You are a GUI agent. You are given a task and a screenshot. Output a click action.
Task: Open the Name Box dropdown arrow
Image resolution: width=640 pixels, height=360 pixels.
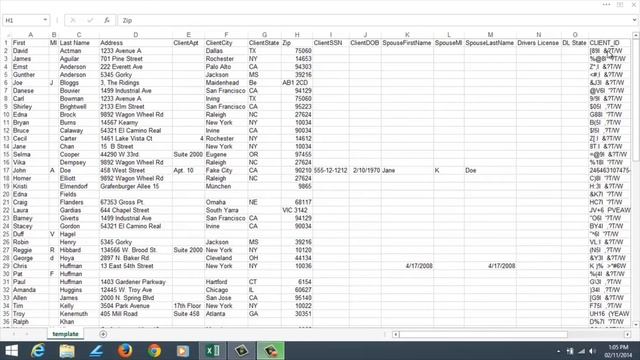pos(44,20)
